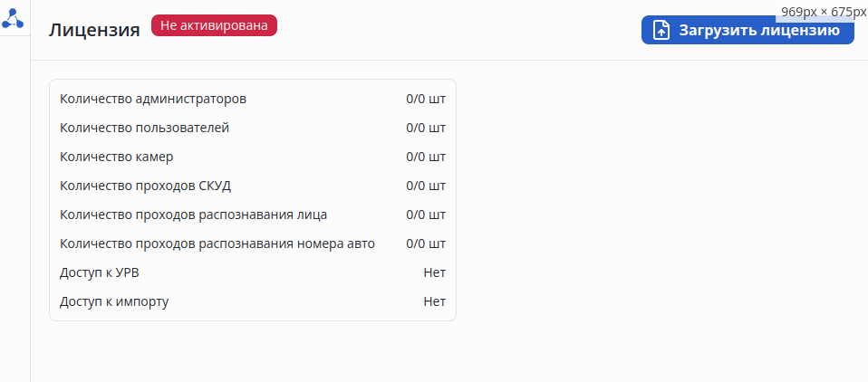Click the app logo icon in sidebar
Screen dimensions: 868x382
point(14,17)
